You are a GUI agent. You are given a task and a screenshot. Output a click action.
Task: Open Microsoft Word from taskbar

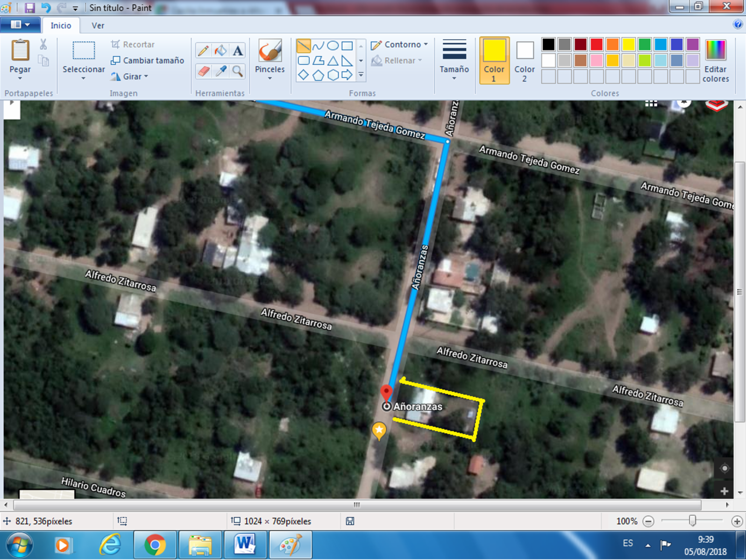click(245, 545)
